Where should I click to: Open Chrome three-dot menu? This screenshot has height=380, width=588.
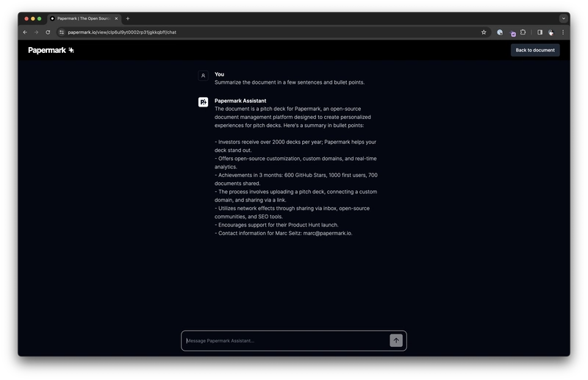pyautogui.click(x=562, y=32)
